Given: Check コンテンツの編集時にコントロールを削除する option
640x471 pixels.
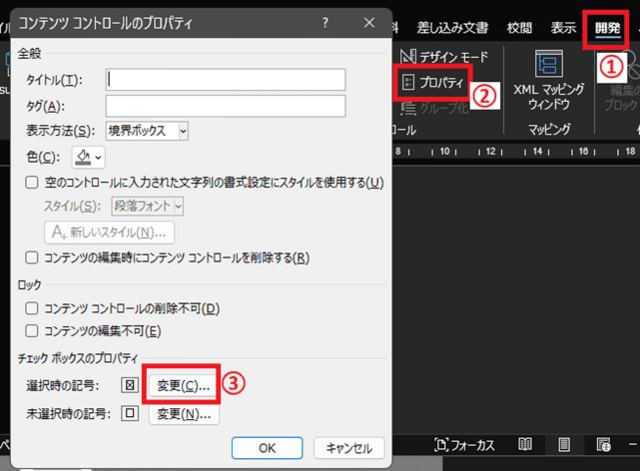Looking at the screenshot, I should (x=33, y=257).
